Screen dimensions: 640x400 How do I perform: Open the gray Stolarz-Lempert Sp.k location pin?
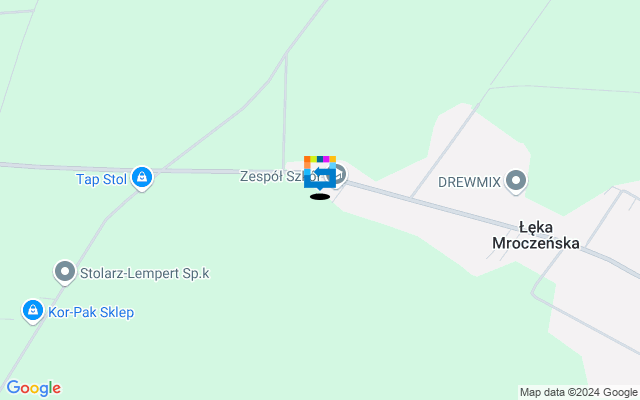click(65, 272)
